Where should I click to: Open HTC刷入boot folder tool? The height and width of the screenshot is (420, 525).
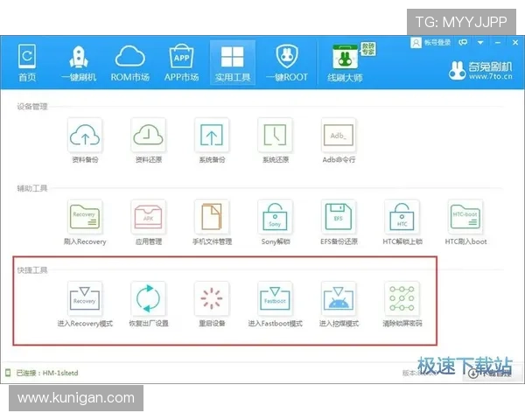point(465,222)
